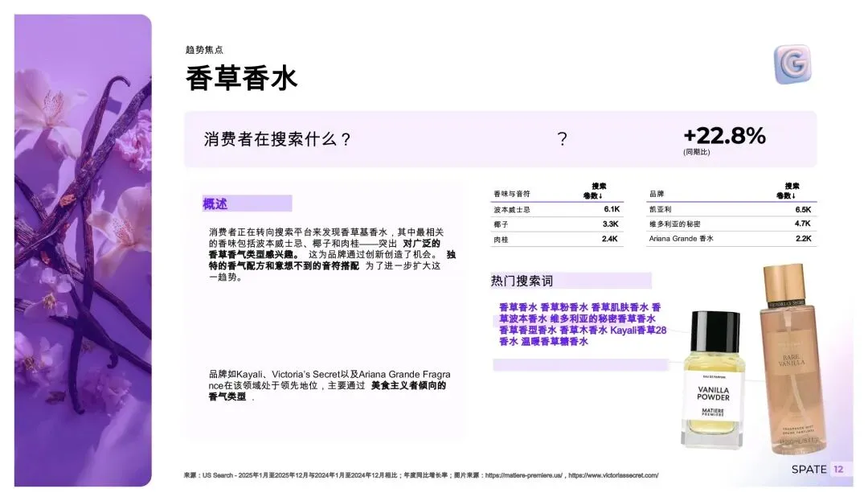Click the 2.4K search volume value
The width and height of the screenshot is (868, 501).
click(610, 239)
